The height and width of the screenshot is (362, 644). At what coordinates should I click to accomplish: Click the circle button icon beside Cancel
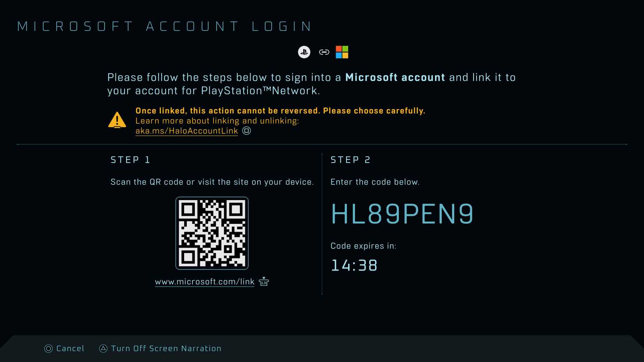point(48,349)
